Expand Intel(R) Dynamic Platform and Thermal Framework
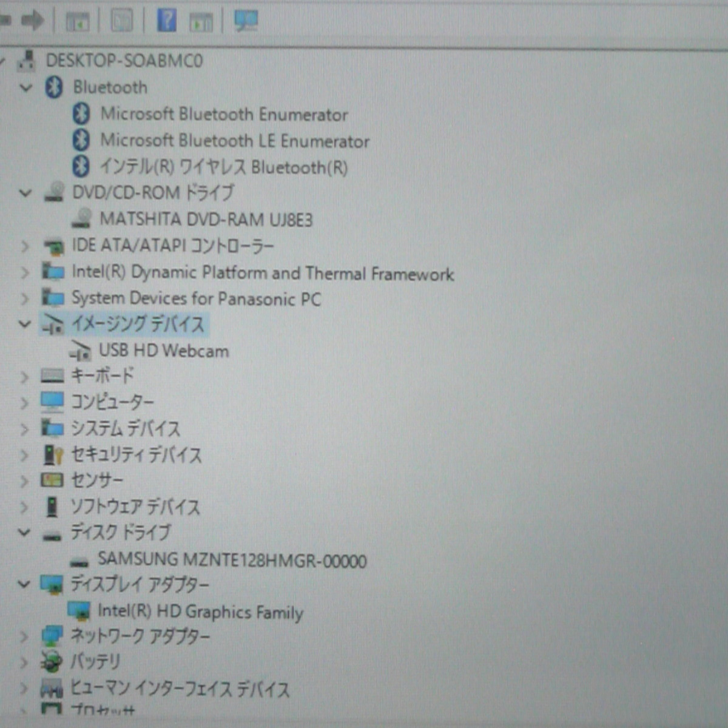Screen dimensions: 728x728 [x=25, y=272]
